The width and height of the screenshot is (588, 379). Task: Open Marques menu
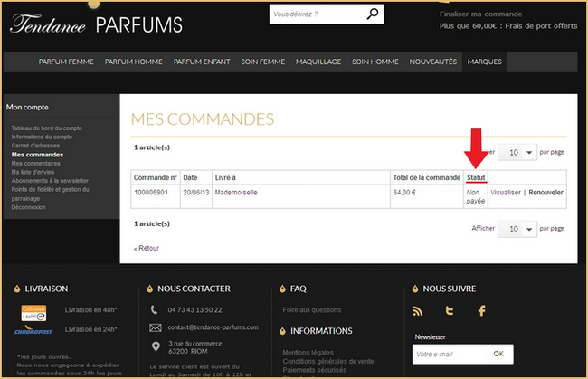pyautogui.click(x=485, y=62)
